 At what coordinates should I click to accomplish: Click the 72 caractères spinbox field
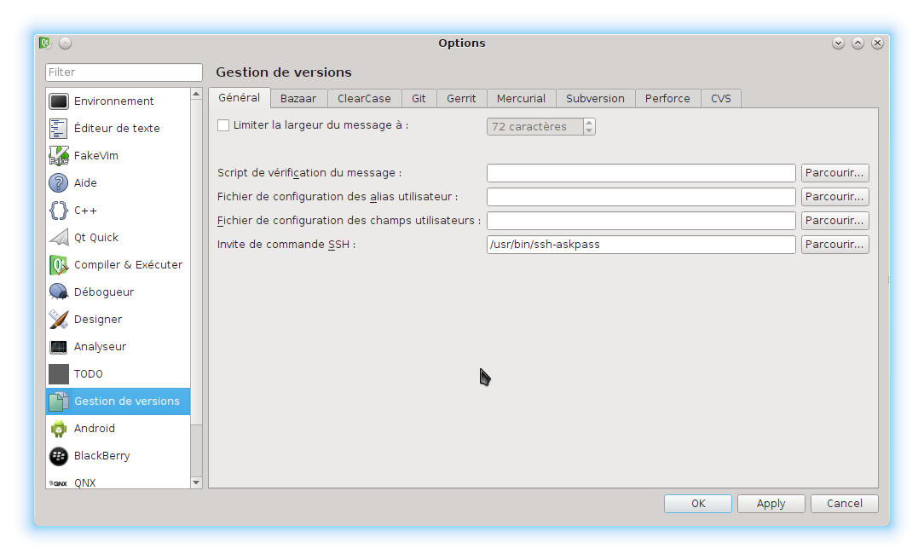[535, 127]
